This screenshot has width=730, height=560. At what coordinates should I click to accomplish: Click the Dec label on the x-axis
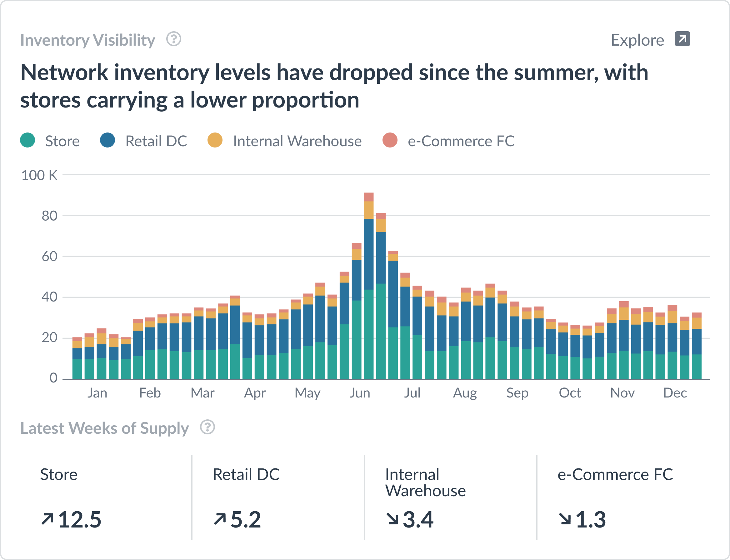coord(675,393)
